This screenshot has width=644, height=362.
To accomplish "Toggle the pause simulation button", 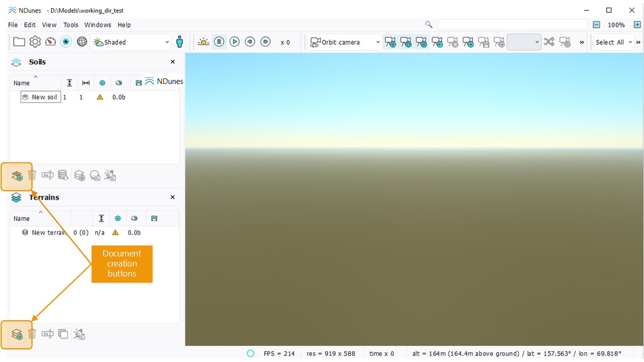I will 219,42.
